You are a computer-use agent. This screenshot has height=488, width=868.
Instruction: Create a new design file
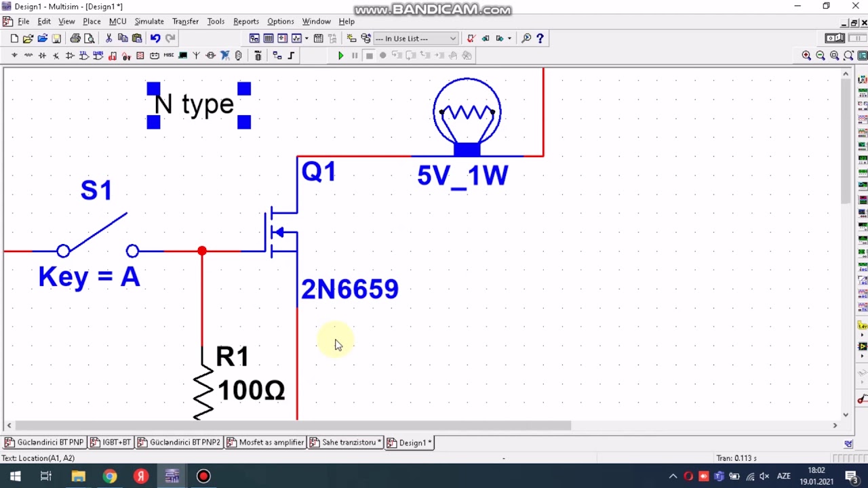(14, 39)
